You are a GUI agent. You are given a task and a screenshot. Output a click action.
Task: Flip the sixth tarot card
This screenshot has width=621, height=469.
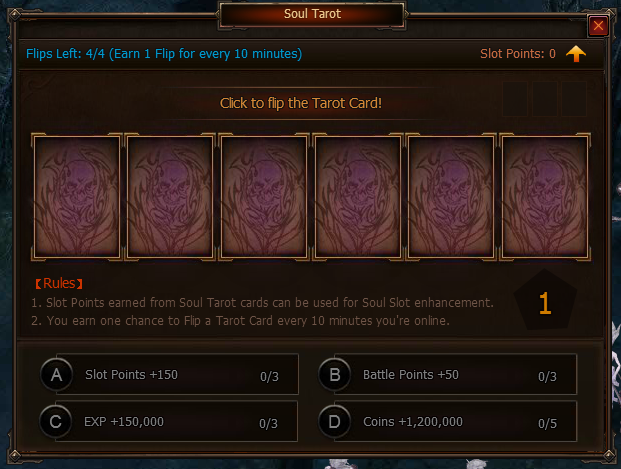545,197
